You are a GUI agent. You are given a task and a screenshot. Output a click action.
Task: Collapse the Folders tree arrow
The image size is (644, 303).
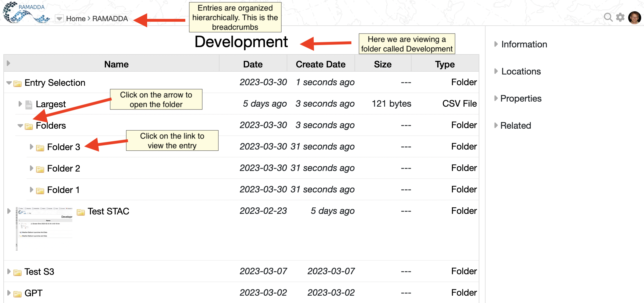(20, 126)
